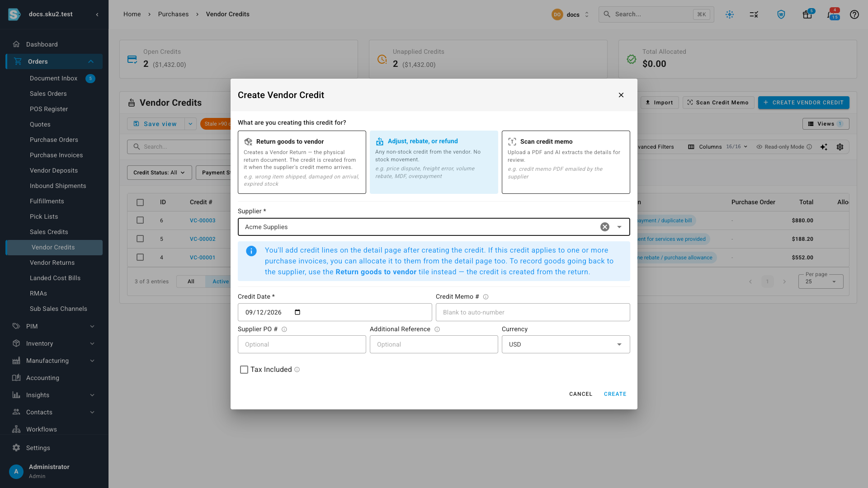Open Purchase Orders in the sidebar

[54, 140]
